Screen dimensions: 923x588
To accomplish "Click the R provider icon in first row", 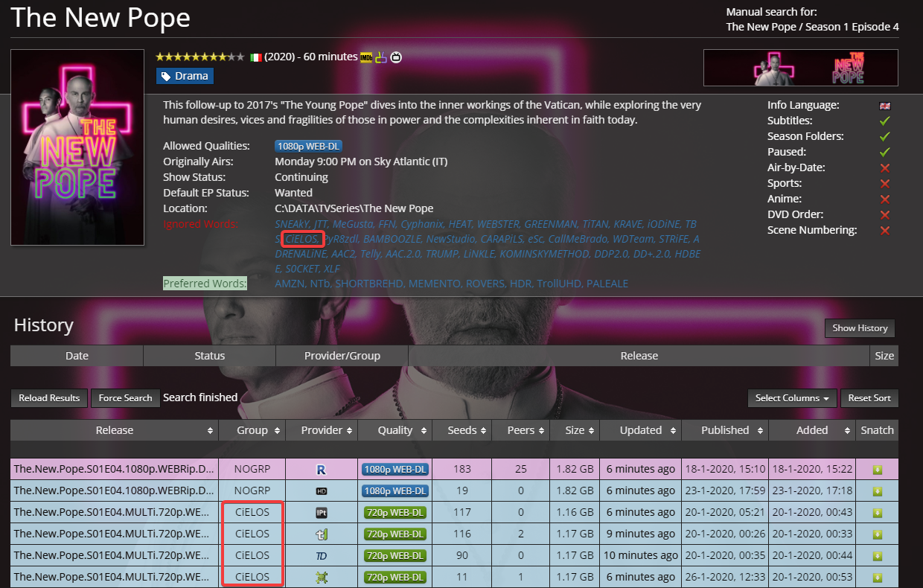I will [322, 470].
